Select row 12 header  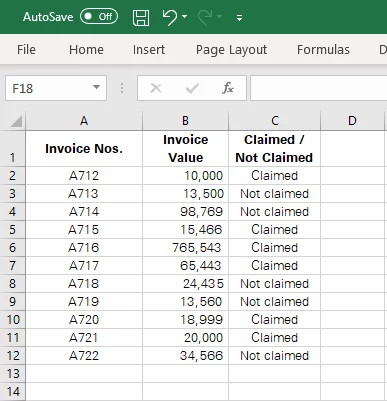point(12,356)
